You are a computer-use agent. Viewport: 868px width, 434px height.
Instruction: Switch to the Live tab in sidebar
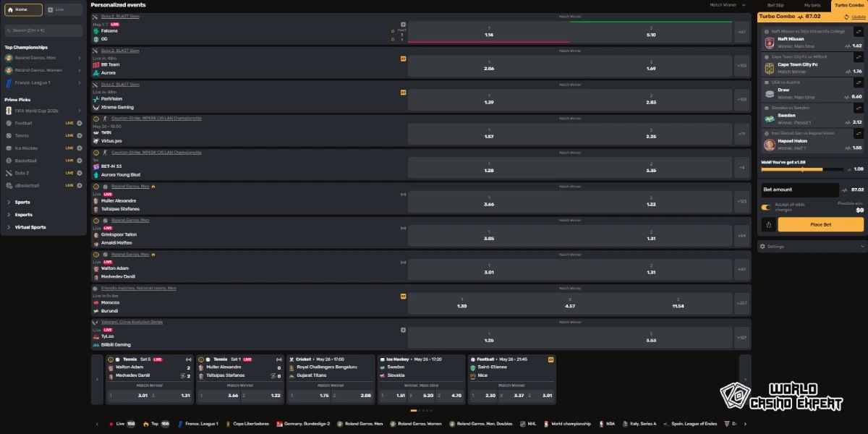click(64, 9)
